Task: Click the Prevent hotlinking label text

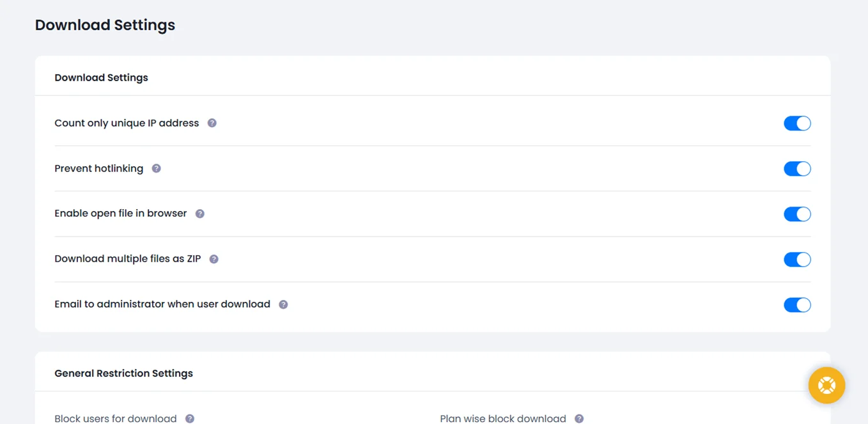Action: [98, 168]
